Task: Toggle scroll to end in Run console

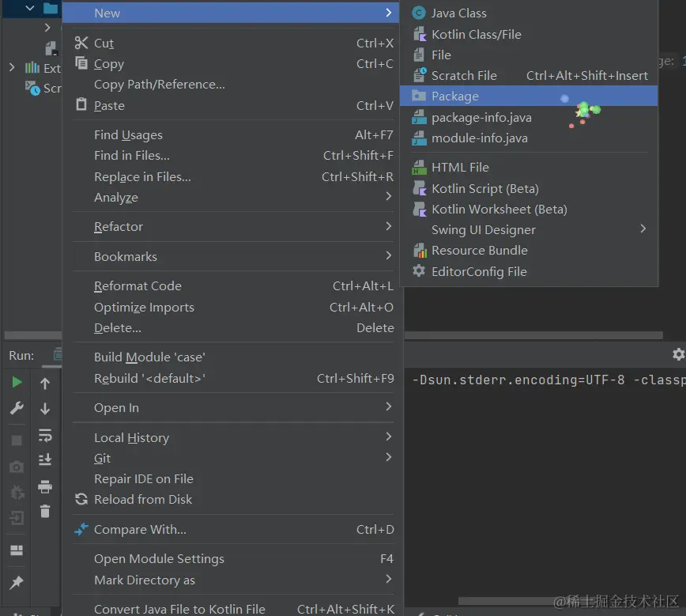Action: pos(45,459)
